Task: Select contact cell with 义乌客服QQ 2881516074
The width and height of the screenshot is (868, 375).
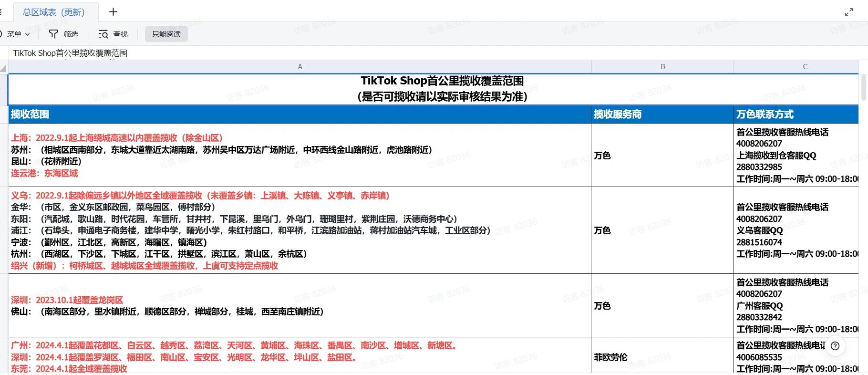Action: [x=796, y=230]
